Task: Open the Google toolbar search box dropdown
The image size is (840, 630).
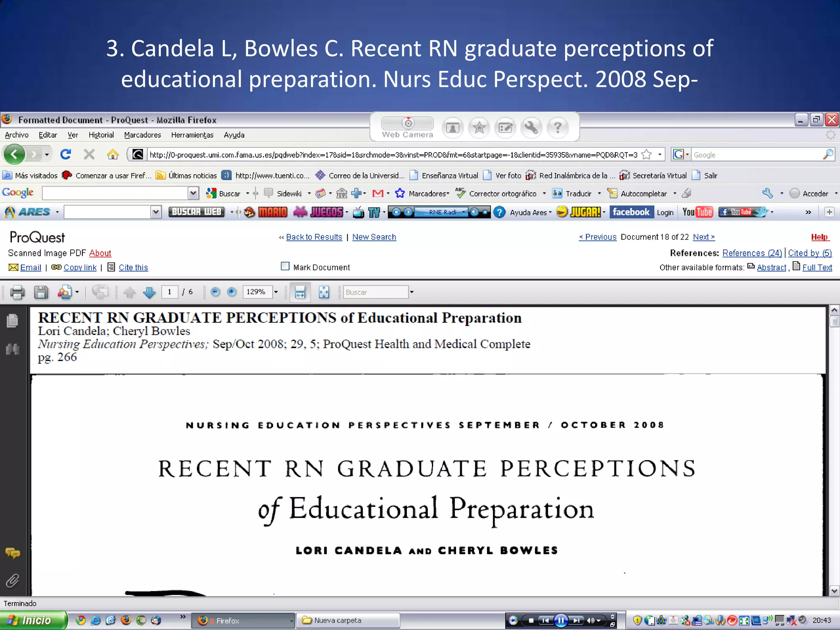Action: 193,193
